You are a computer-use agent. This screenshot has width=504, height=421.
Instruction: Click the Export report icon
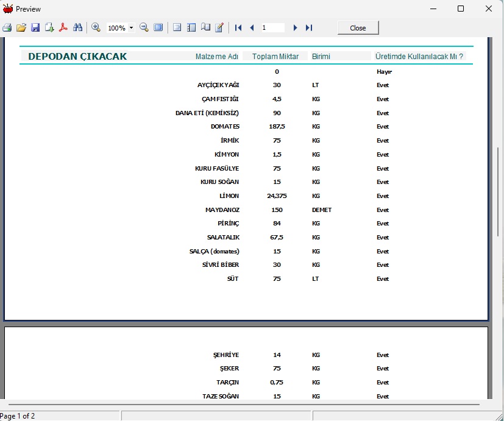[49, 28]
